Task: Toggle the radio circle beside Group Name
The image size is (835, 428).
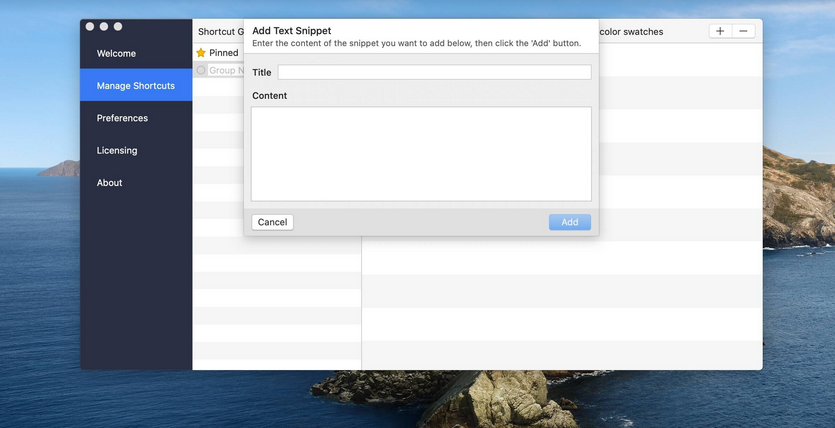Action: (x=201, y=70)
